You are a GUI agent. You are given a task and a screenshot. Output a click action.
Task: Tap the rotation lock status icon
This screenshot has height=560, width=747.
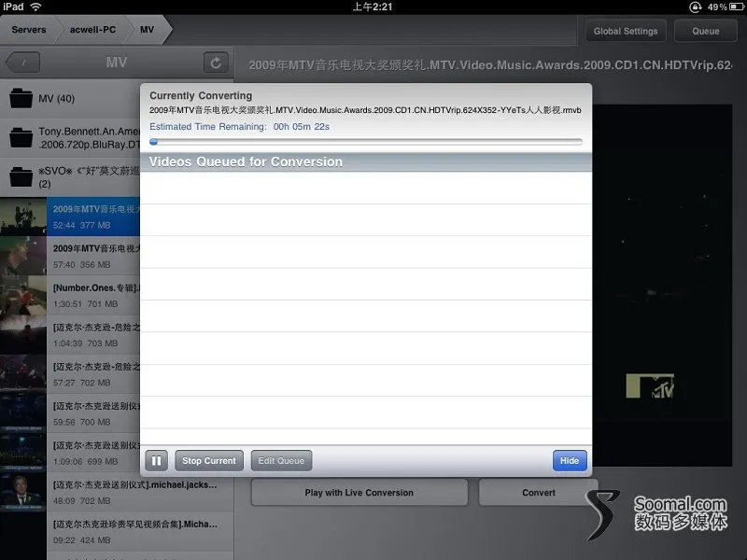pos(695,7)
